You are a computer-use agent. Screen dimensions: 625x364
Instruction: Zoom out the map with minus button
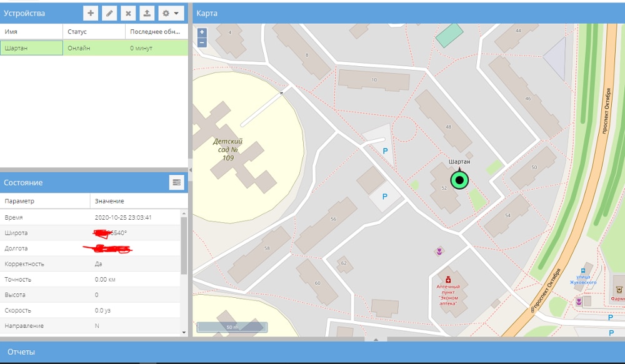click(x=202, y=42)
